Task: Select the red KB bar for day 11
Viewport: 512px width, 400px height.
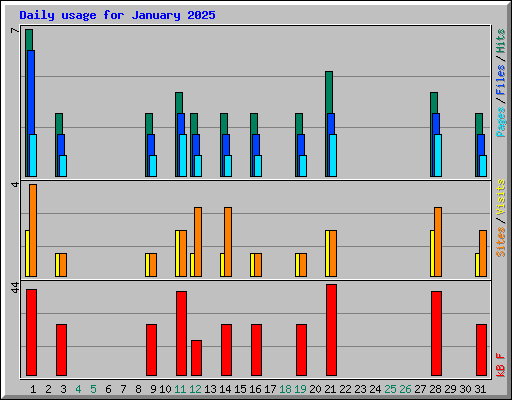Action: coord(181,333)
